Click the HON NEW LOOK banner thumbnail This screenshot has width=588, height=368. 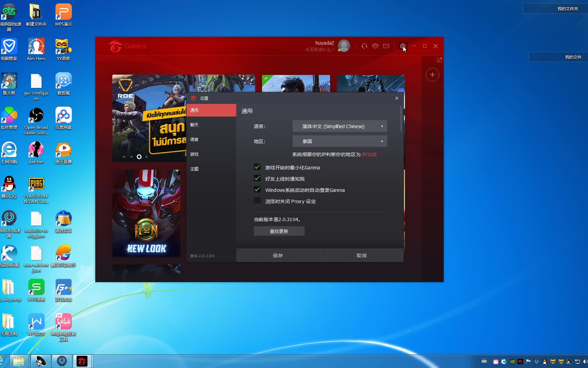(146, 213)
